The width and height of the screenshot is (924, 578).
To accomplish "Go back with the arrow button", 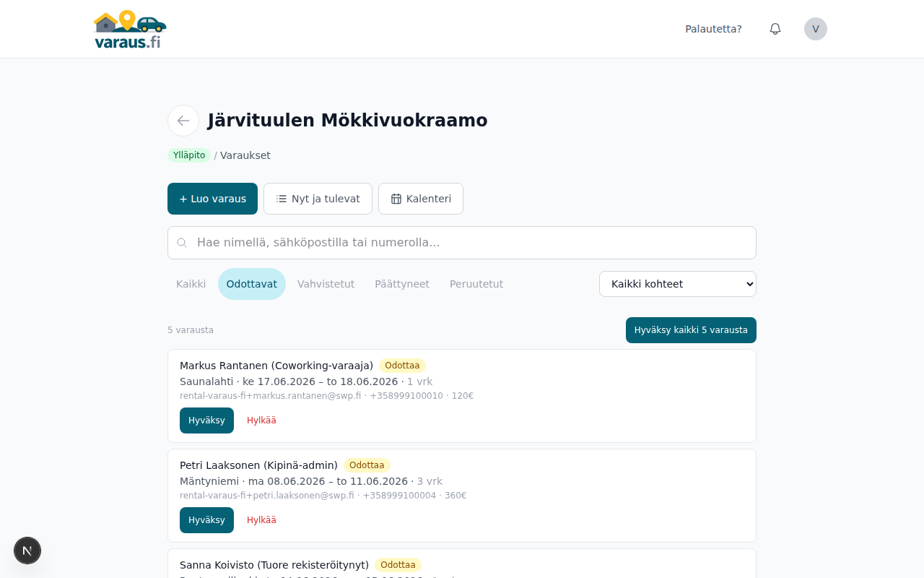I will pos(183,121).
